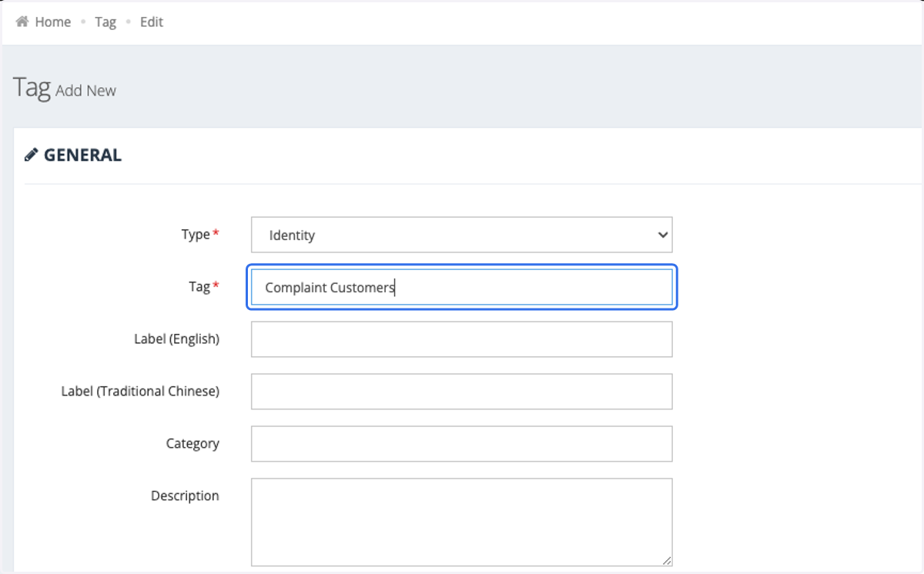The width and height of the screenshot is (924, 574).
Task: Open the Type dropdown showing Identity
Action: pyautogui.click(x=462, y=235)
